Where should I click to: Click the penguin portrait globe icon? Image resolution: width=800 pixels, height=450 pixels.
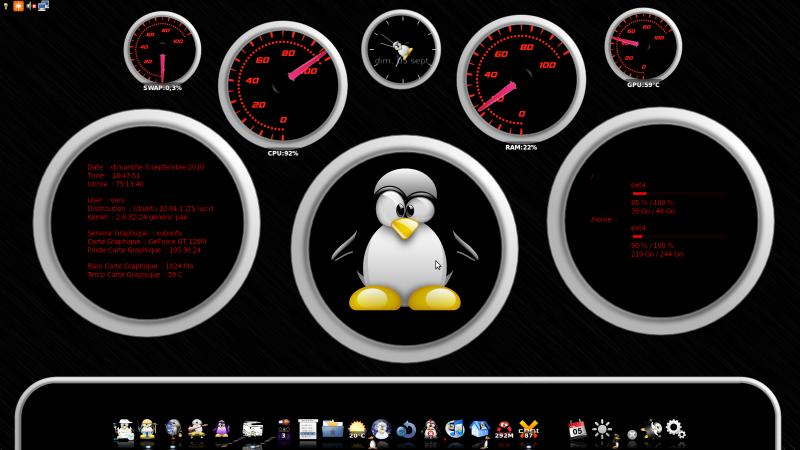pos(381,429)
